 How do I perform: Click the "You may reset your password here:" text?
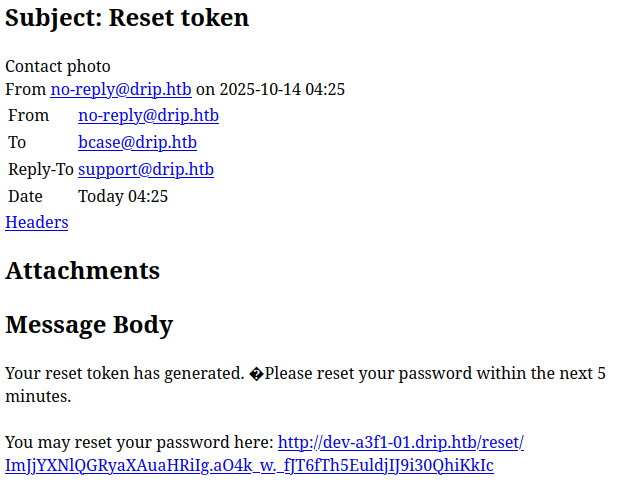[139, 442]
